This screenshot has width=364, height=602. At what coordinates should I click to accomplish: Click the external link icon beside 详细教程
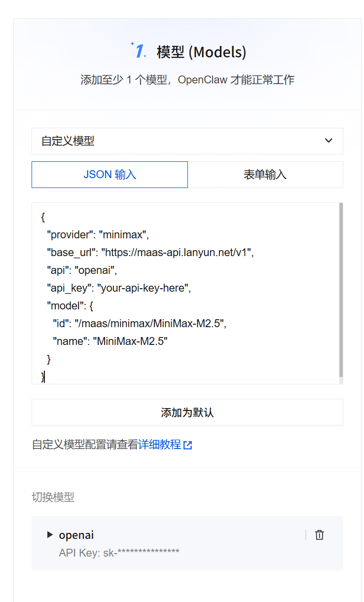point(187,445)
